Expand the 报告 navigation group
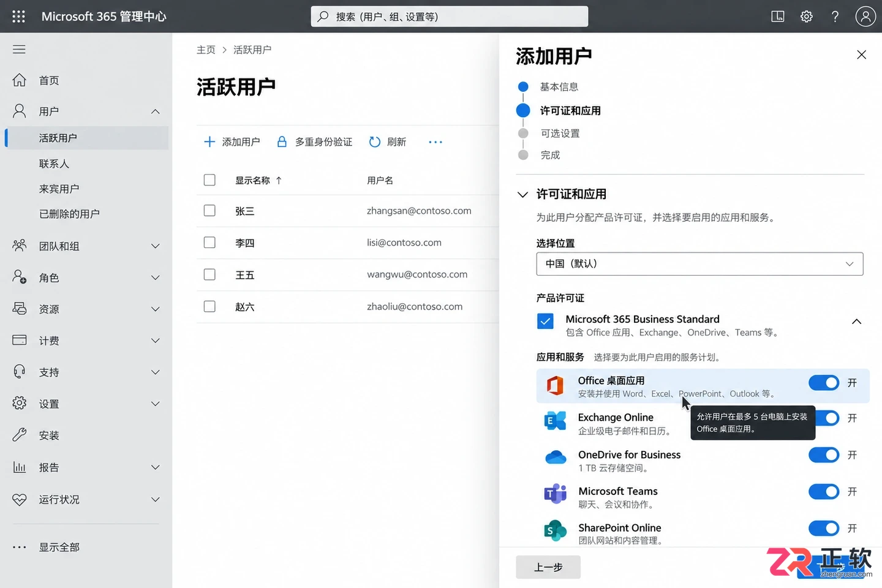This screenshot has height=588, width=882. [x=156, y=467]
